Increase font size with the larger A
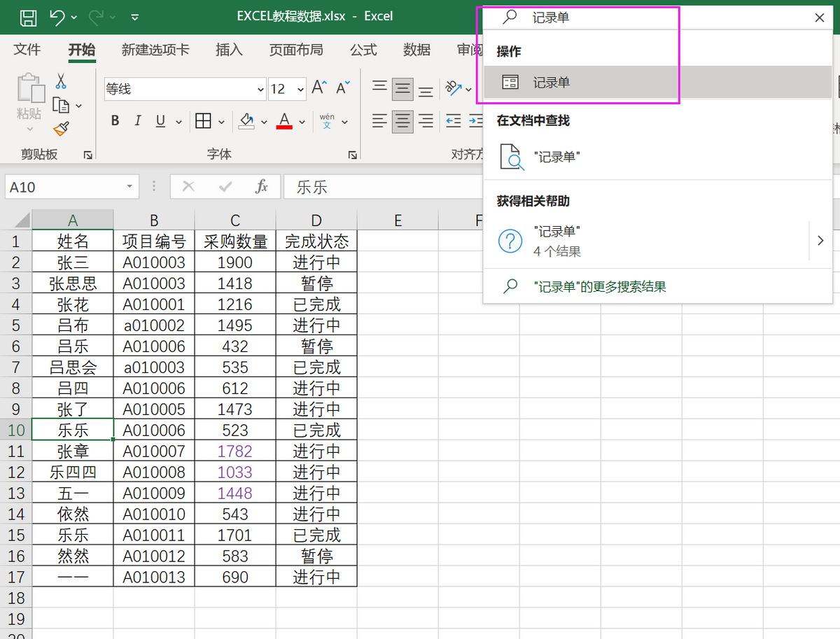 319,88
